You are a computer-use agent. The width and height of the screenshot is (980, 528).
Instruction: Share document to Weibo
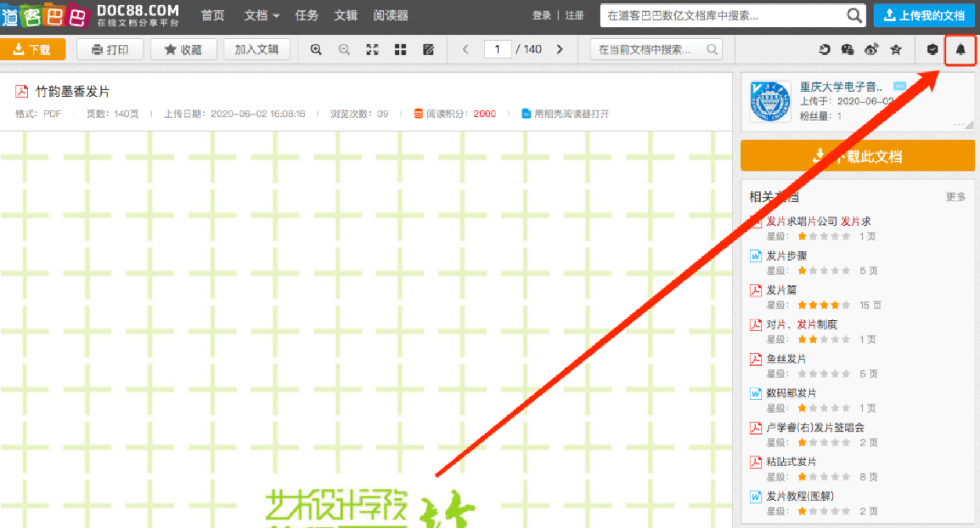871,49
